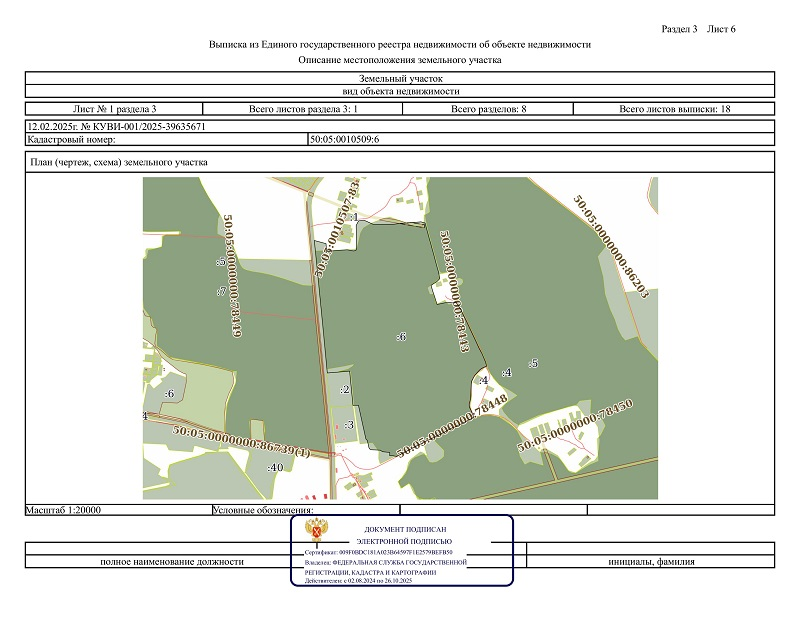Viewport: 800px width, 618px height.
Task: Click parcel marker :1 near map top
Action: pos(353,216)
